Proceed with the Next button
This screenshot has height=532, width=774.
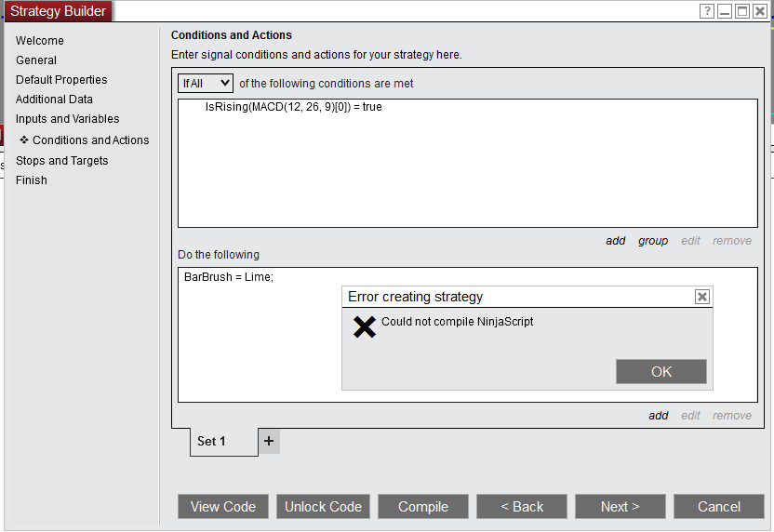point(620,507)
